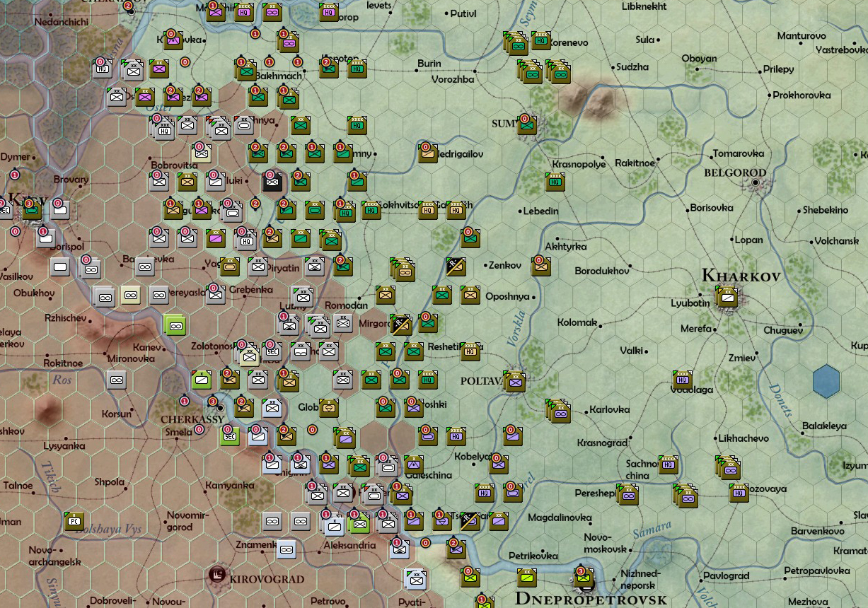Click the HQ counter near Krasnopolye
Viewport: 868px width, 608px height.
click(x=555, y=182)
